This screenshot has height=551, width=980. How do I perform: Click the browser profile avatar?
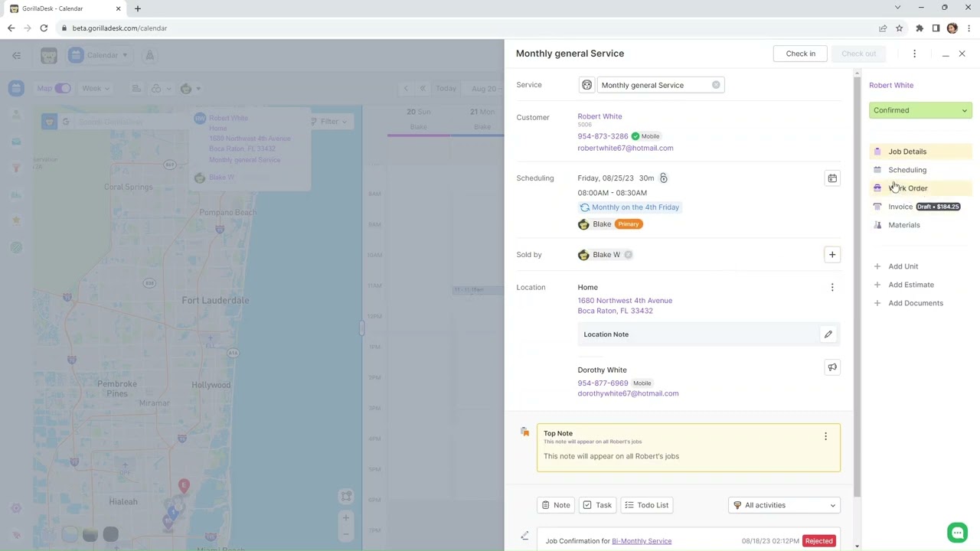click(x=952, y=28)
